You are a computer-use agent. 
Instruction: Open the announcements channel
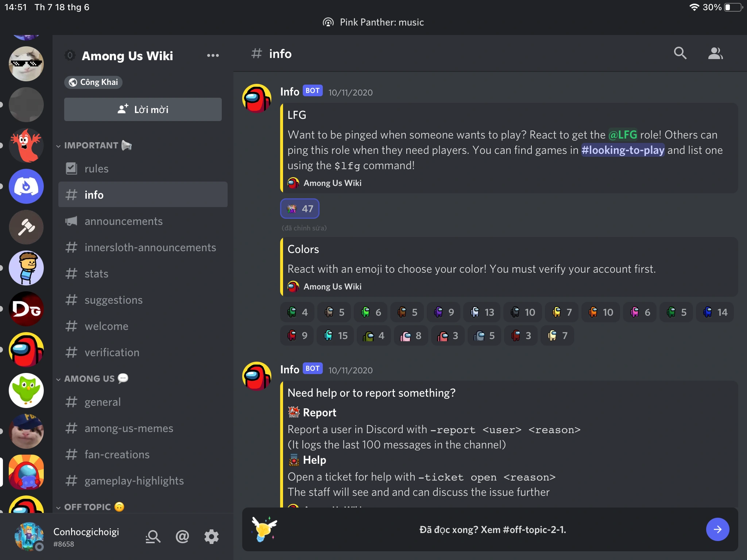point(123,221)
